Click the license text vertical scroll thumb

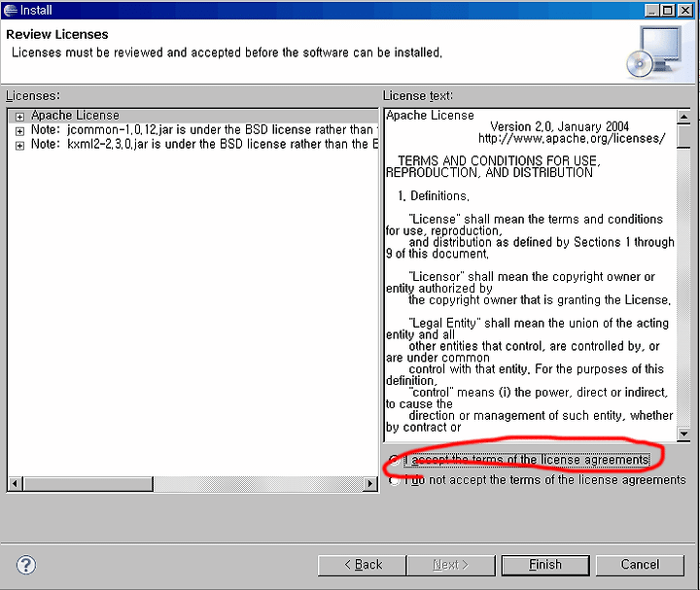(683, 136)
